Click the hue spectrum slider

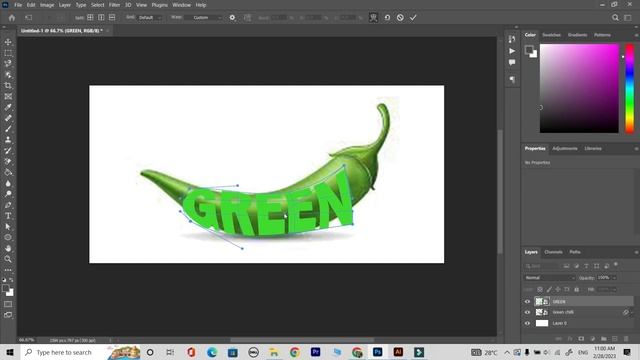click(x=629, y=89)
